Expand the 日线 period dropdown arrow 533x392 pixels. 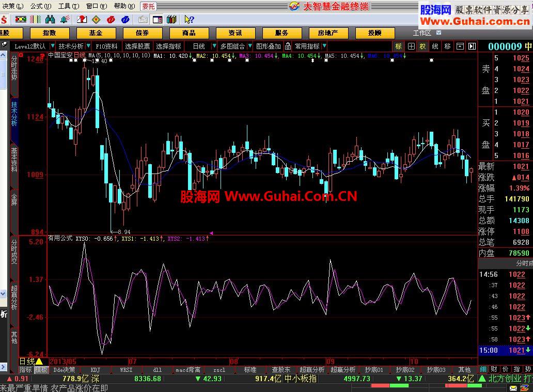pos(214,46)
